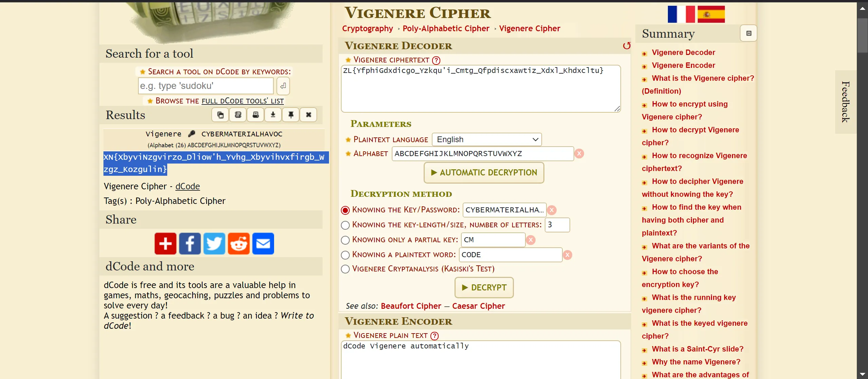This screenshot has height=379, width=868.
Task: Submit tool search with enter button
Action: (x=283, y=86)
